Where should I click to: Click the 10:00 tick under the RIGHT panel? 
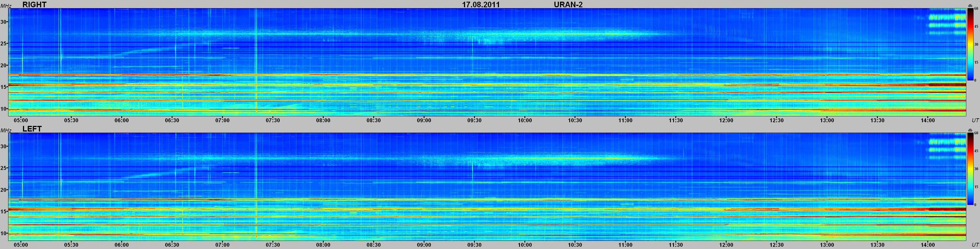coord(525,120)
